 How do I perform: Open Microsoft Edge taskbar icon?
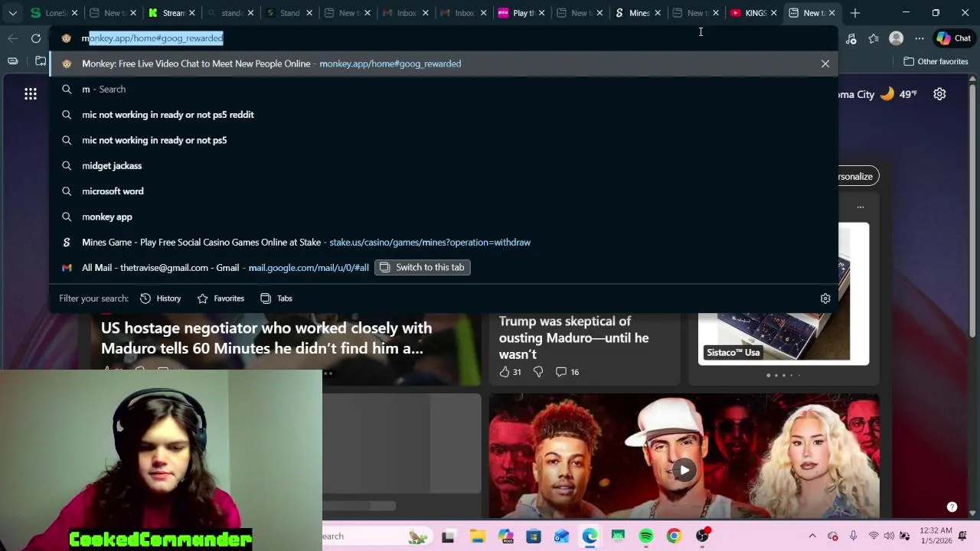590,536
